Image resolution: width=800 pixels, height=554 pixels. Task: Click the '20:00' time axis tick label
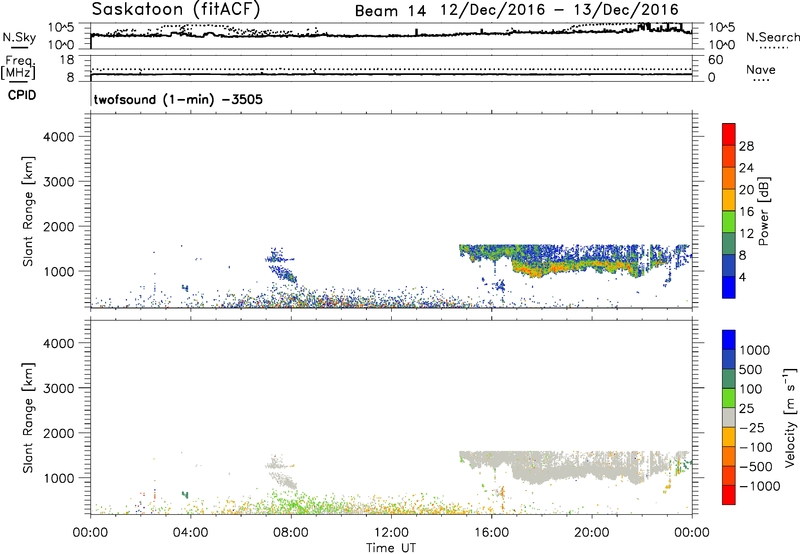(592, 533)
